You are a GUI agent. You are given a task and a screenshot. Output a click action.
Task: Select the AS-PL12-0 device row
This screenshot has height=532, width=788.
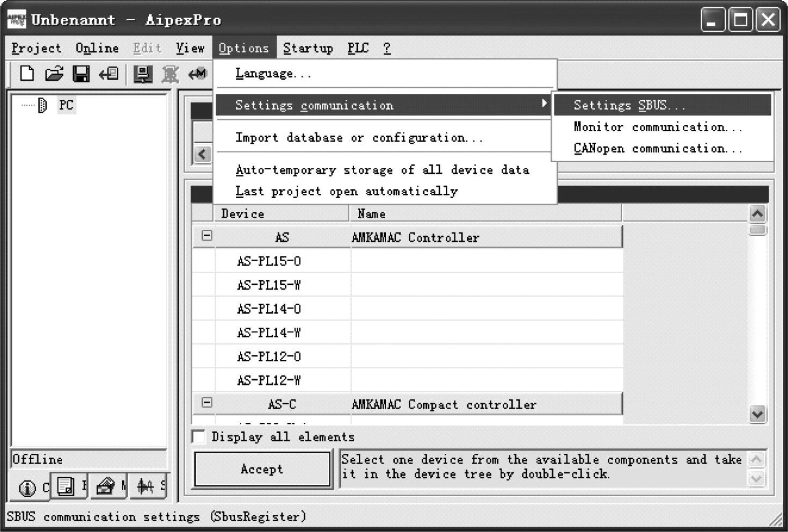coord(408,357)
